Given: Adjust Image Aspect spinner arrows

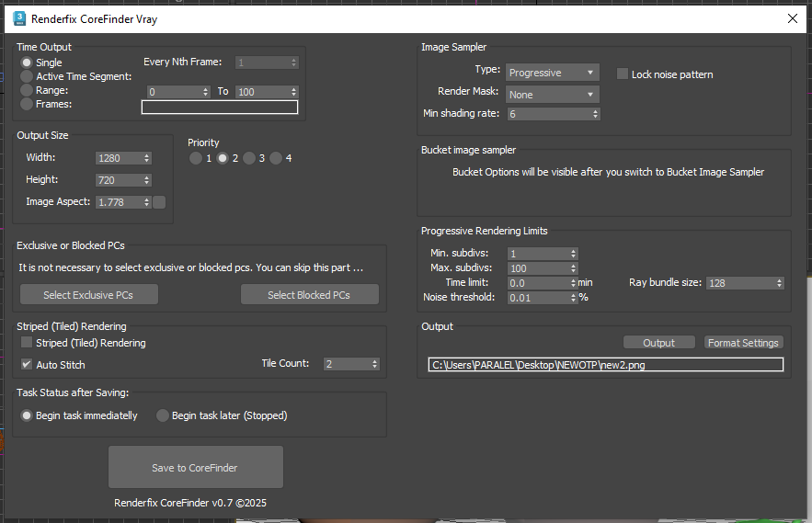Looking at the screenshot, I should (146, 202).
